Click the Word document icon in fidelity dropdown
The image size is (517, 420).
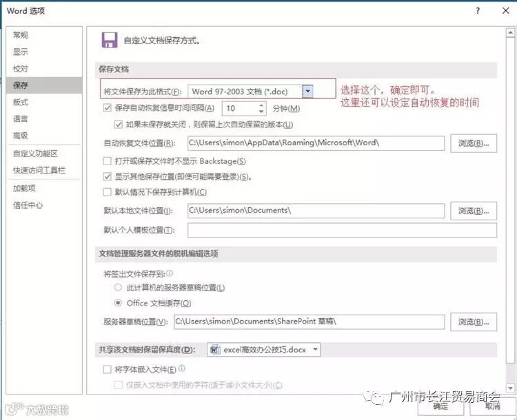click(215, 349)
